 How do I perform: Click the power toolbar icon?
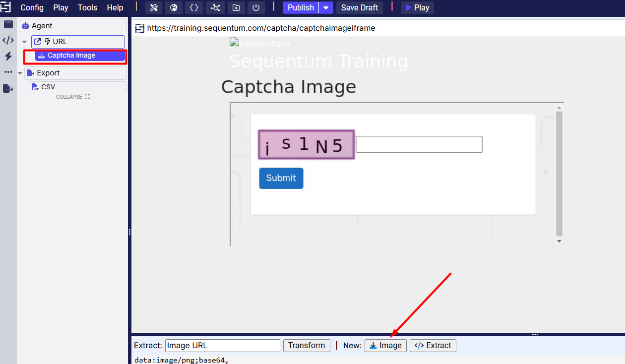256,7
